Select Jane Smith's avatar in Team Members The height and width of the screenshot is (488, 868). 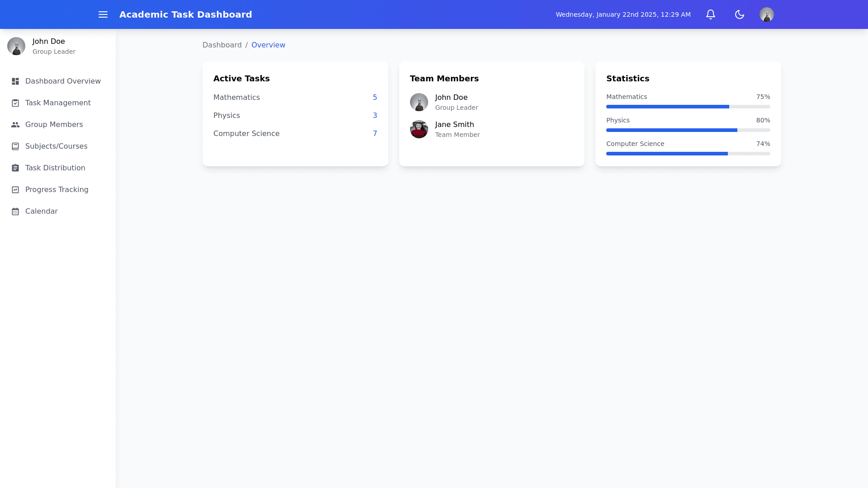tap(419, 129)
